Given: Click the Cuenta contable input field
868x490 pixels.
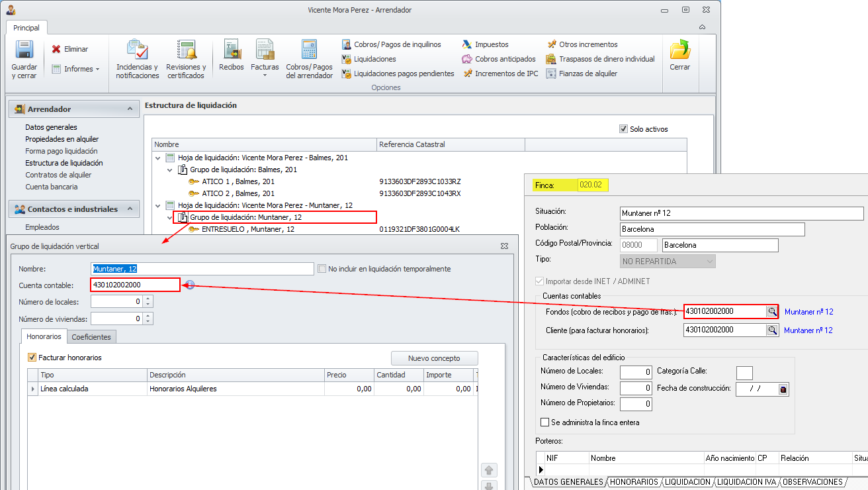Looking at the screenshot, I should 135,285.
